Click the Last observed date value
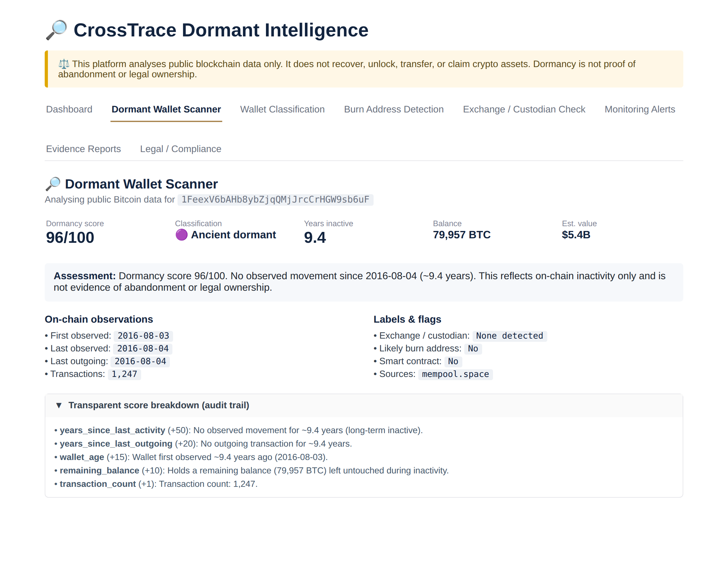728x575 pixels. [x=143, y=349]
